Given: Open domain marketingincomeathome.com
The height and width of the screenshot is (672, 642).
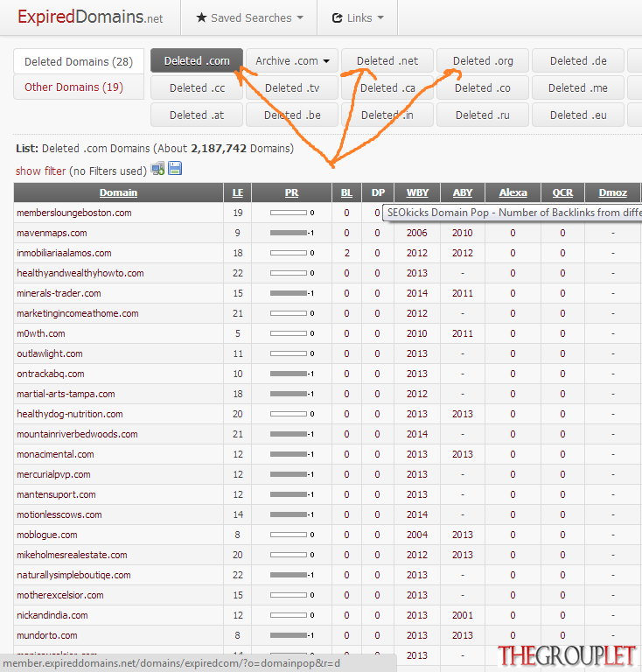Looking at the screenshot, I should [78, 313].
